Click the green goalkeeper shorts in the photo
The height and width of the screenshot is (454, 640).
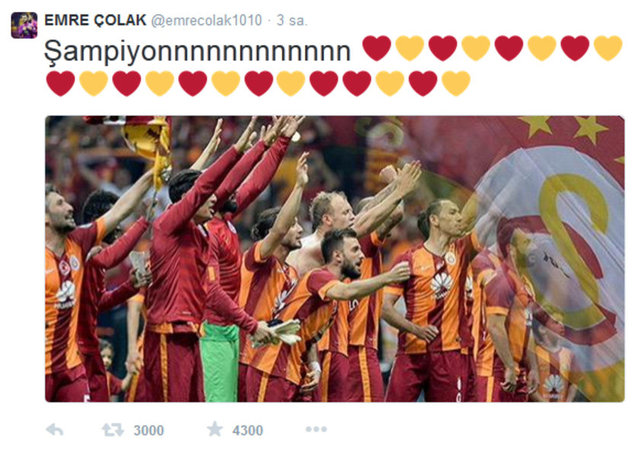point(220,362)
